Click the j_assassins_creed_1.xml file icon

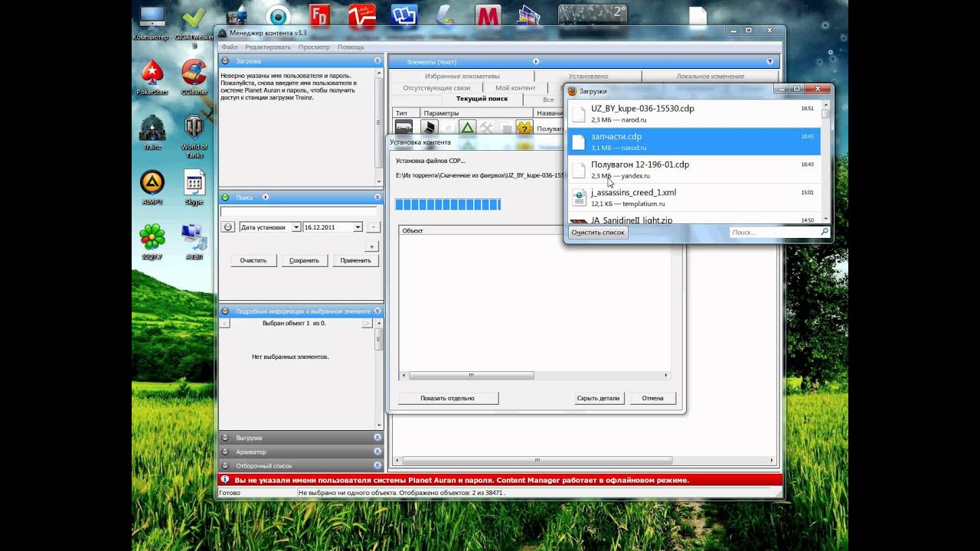click(579, 197)
